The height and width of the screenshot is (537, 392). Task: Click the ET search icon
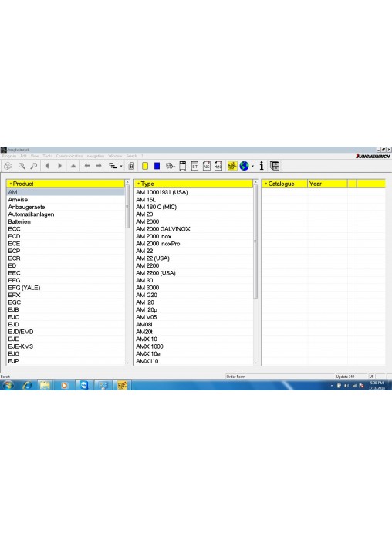tap(194, 166)
